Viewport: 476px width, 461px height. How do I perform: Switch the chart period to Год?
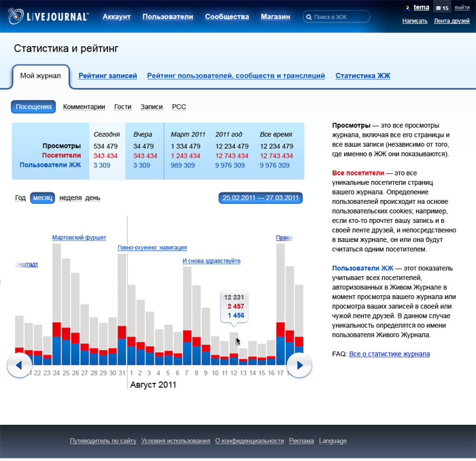click(x=20, y=198)
